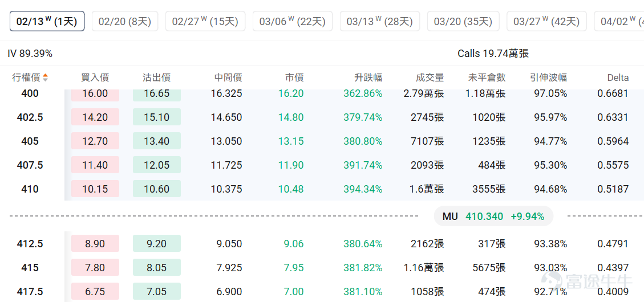This screenshot has width=644, height=302.
Task: Select strike price 412.5 row label
Action: pos(30,244)
